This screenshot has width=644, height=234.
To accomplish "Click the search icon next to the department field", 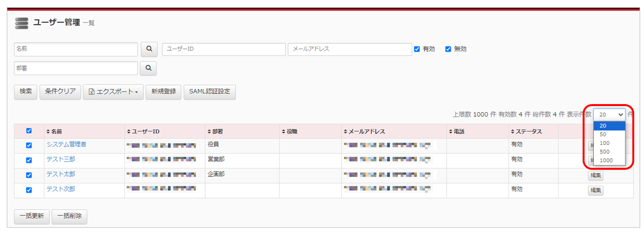I will [x=148, y=69].
